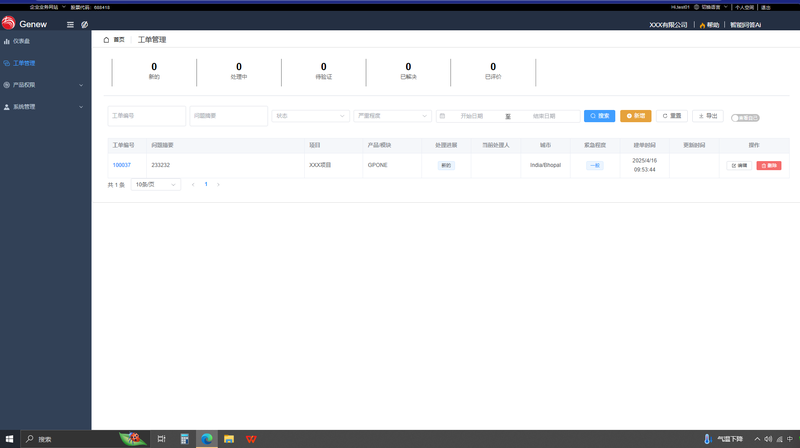The image size is (800, 448).
Task: Switch to Microsoft Edge on taskbar
Action: coord(207,439)
